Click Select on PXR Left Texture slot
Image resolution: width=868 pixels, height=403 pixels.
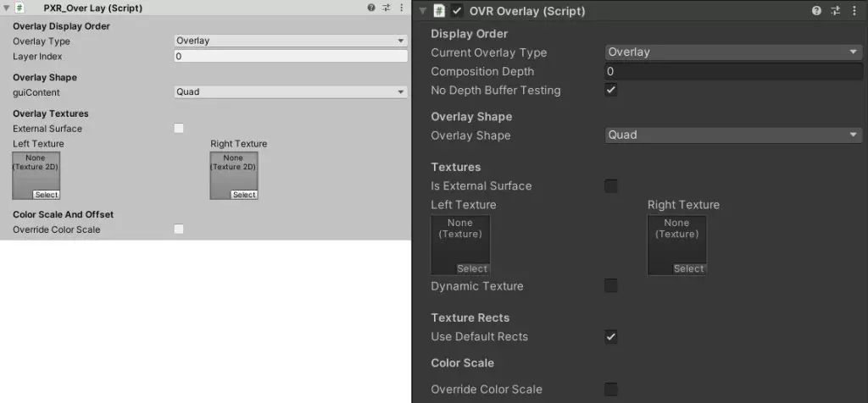click(x=47, y=195)
